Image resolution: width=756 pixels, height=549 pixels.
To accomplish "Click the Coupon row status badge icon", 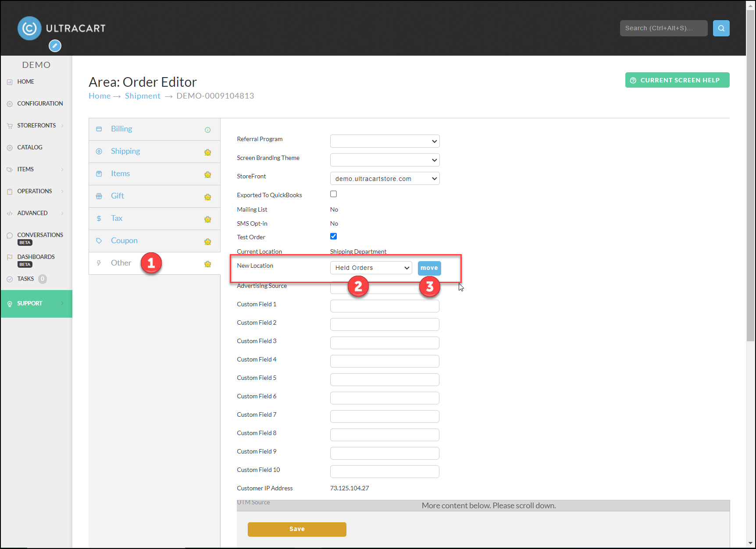I will [x=208, y=241].
